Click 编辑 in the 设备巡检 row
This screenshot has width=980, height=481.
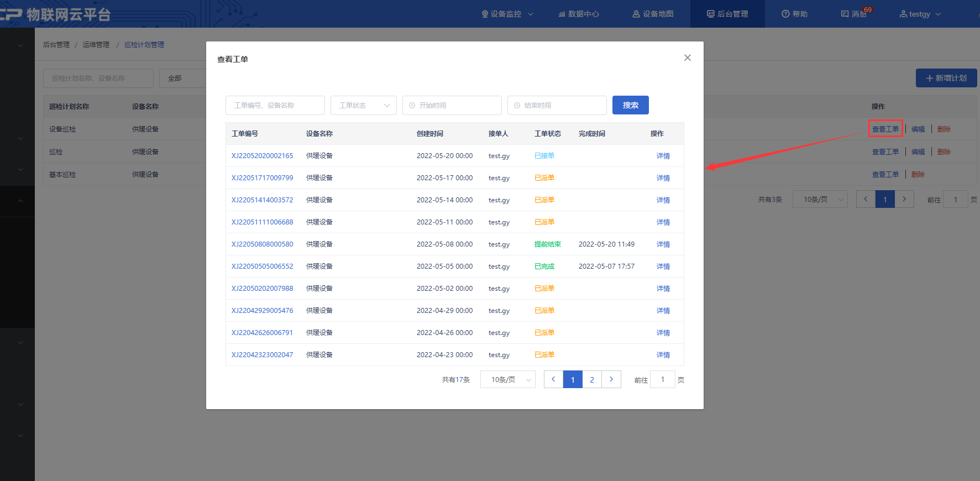click(918, 129)
